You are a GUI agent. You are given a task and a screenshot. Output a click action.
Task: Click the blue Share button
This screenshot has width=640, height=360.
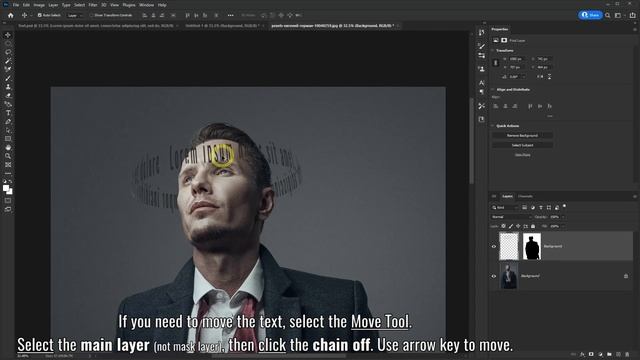click(591, 15)
